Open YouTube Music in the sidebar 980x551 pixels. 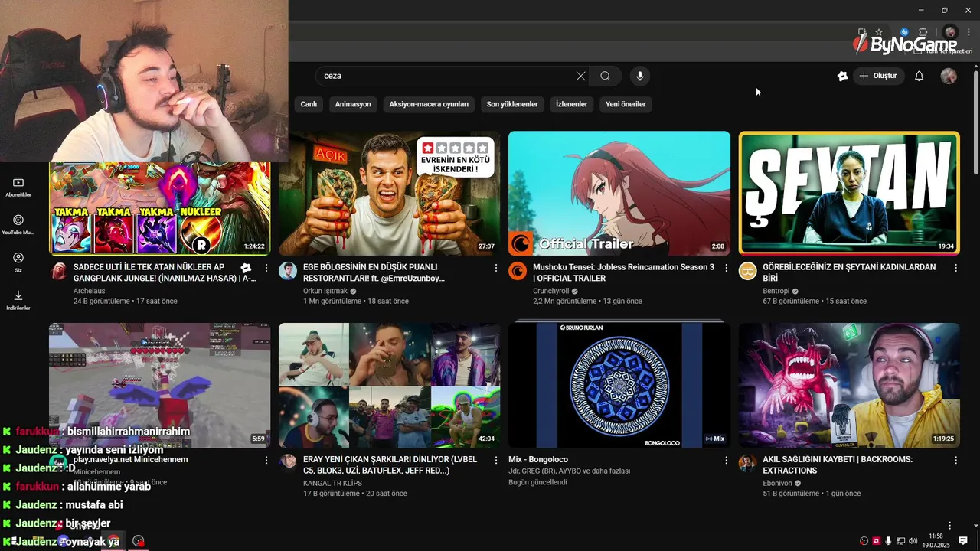pos(18,224)
